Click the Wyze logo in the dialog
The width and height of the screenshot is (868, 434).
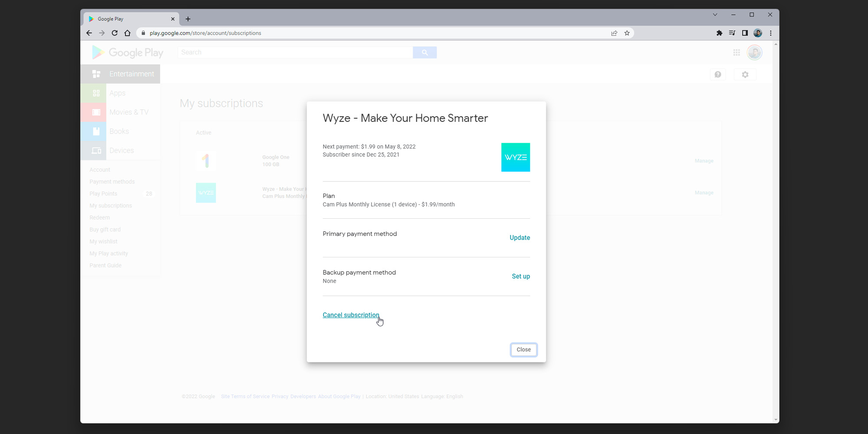click(x=515, y=158)
